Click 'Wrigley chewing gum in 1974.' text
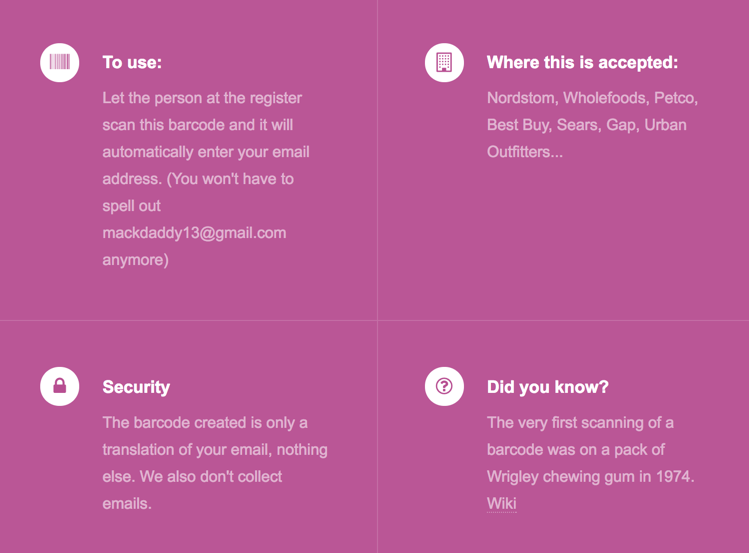Screen dimensions: 749x553 (590, 477)
